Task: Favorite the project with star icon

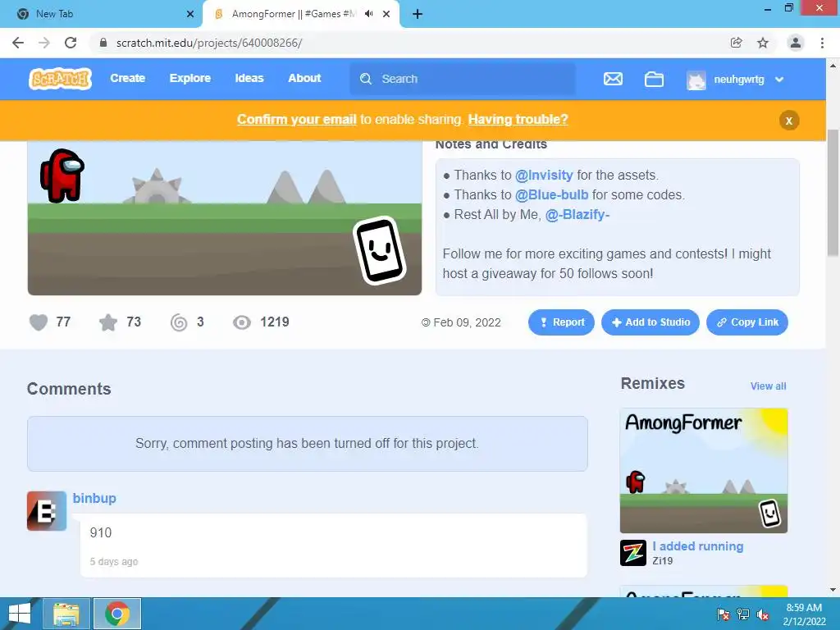Action: tap(108, 322)
